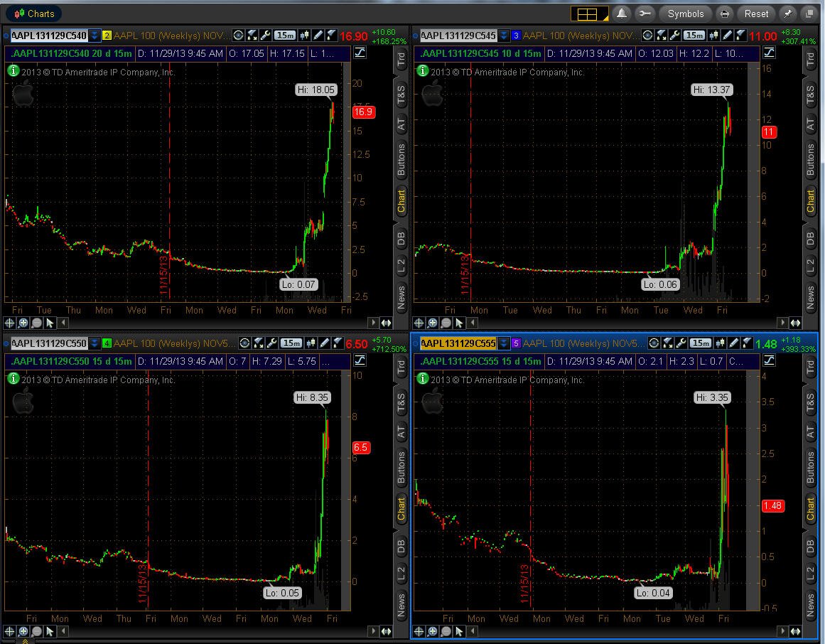The width and height of the screenshot is (825, 644).
Task: Click the candlestick chart style icon in C550 chart
Action: click(x=311, y=343)
